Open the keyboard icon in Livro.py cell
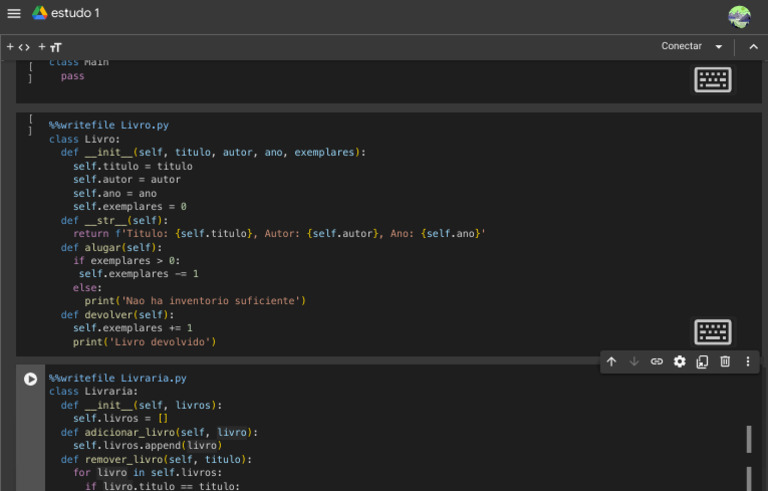This screenshot has height=491, width=768. 713,332
